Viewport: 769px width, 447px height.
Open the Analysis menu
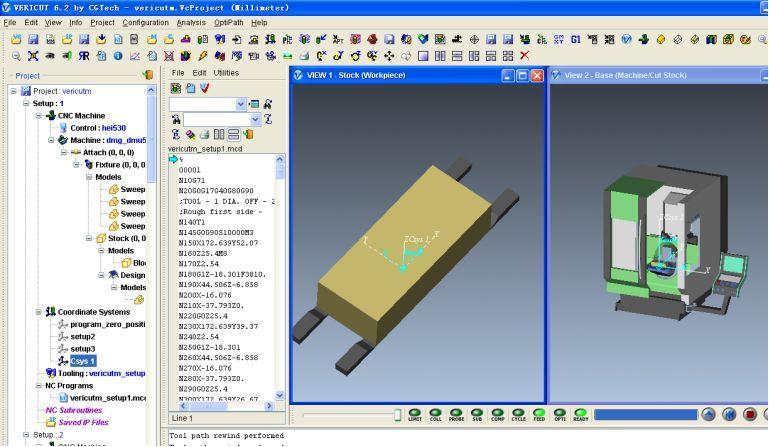point(191,23)
